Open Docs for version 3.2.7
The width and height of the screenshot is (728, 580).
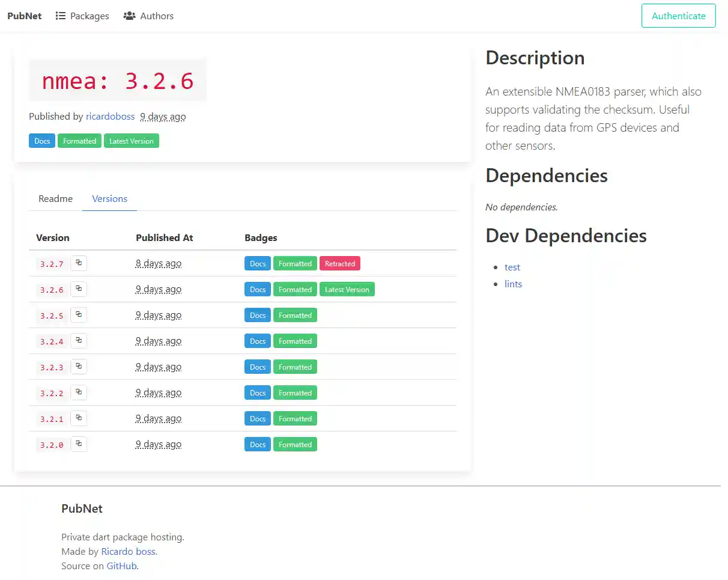pos(257,263)
